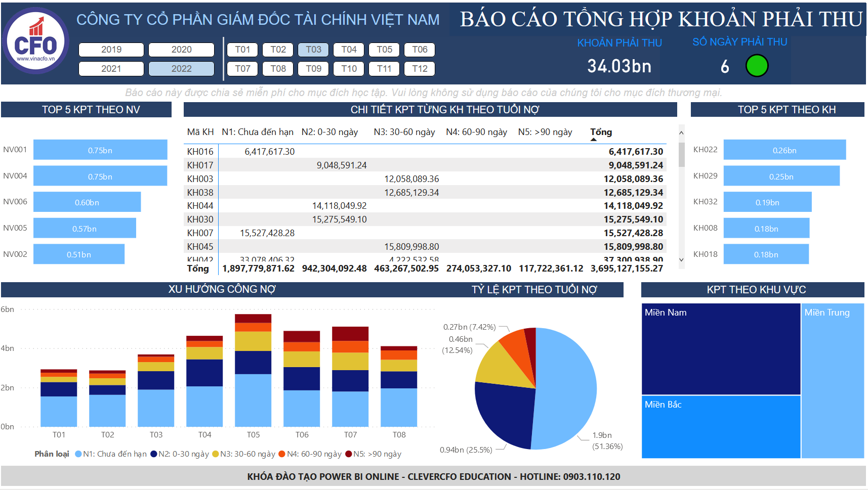Sort by N1: Chưa đến hạn column
Viewport: 868px width, 490px height.
[258, 132]
